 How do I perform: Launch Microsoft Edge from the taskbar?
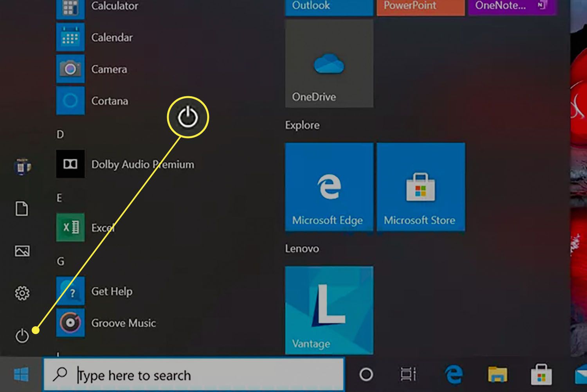pos(454,374)
